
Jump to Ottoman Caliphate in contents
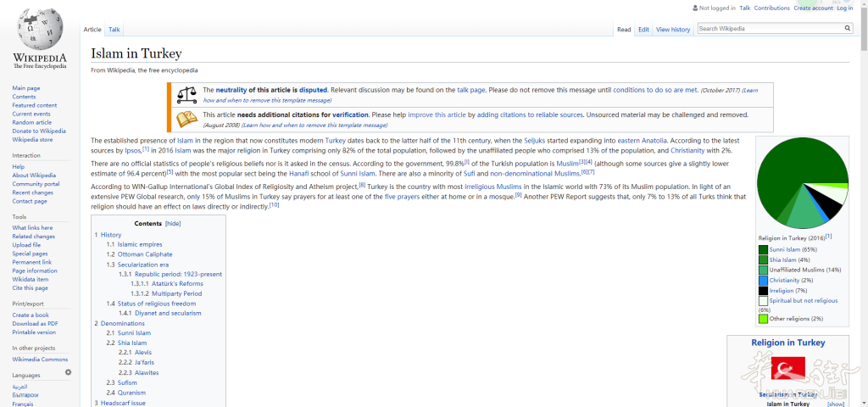pos(144,254)
